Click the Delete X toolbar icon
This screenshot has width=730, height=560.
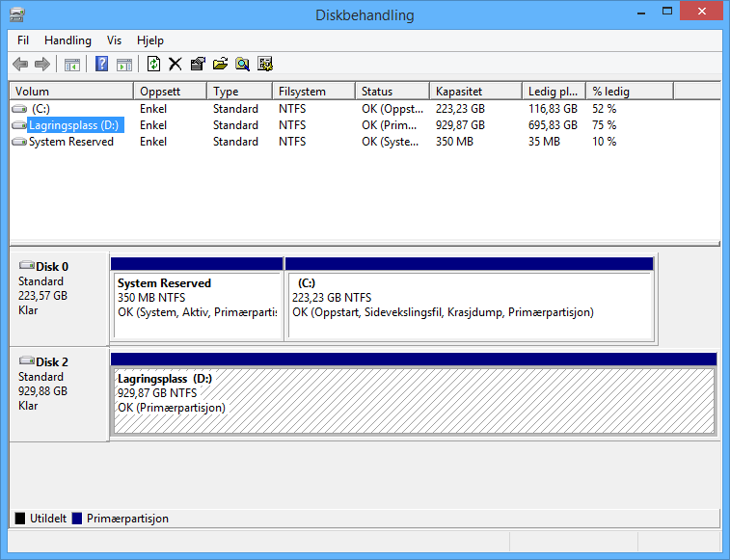pyautogui.click(x=176, y=64)
